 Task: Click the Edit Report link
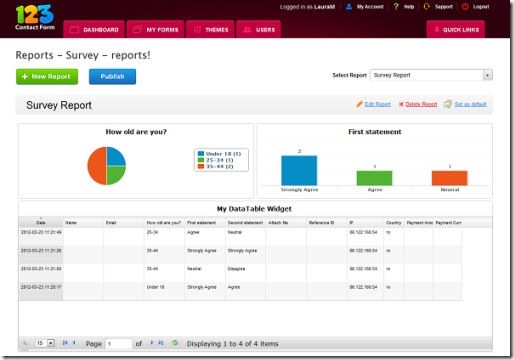tap(377, 104)
